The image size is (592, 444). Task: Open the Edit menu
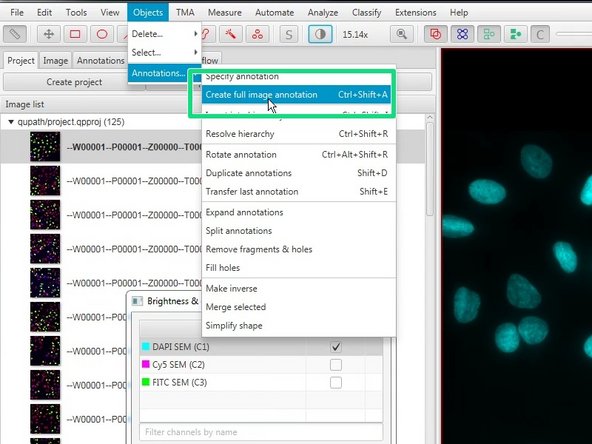click(44, 12)
